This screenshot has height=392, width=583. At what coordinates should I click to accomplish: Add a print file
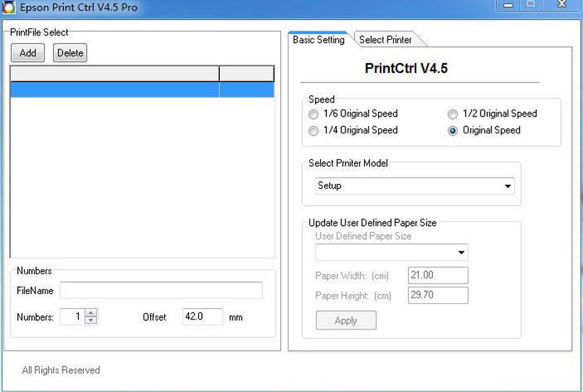(28, 53)
